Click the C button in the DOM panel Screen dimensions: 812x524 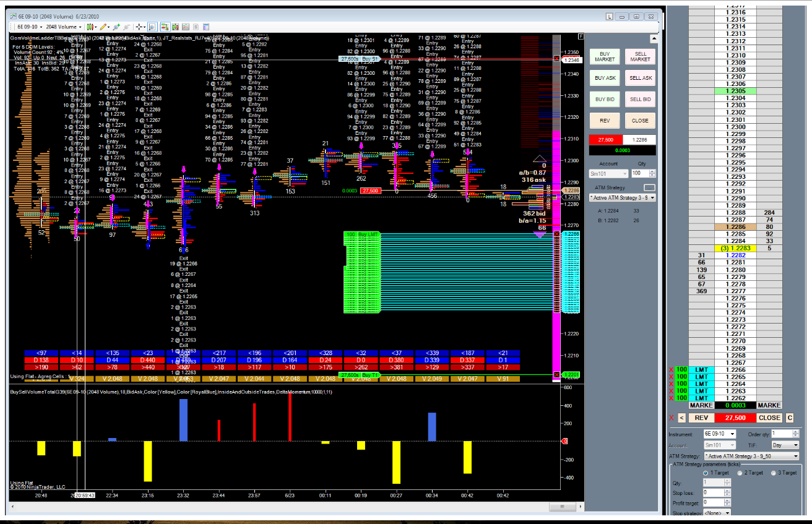(x=789, y=418)
